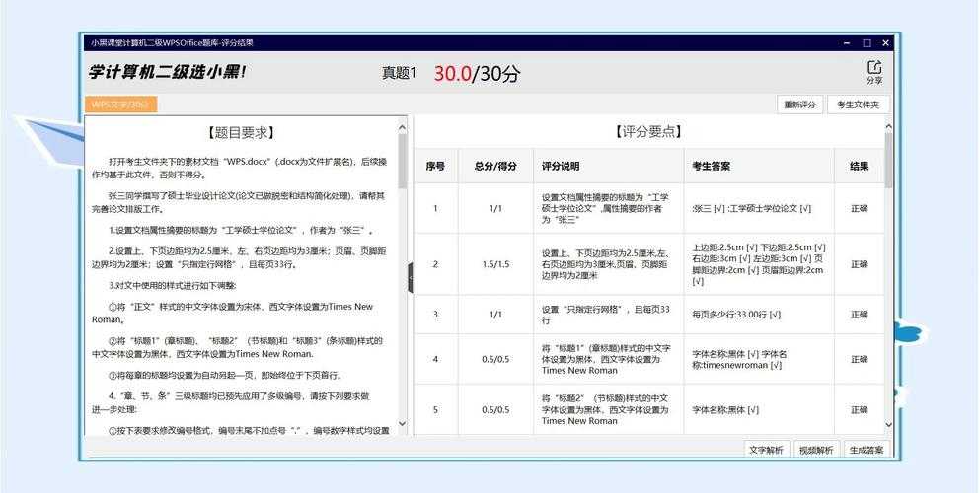The height and width of the screenshot is (493, 980).
Task: Collapse left panel with the divider handle
Action: point(411,278)
